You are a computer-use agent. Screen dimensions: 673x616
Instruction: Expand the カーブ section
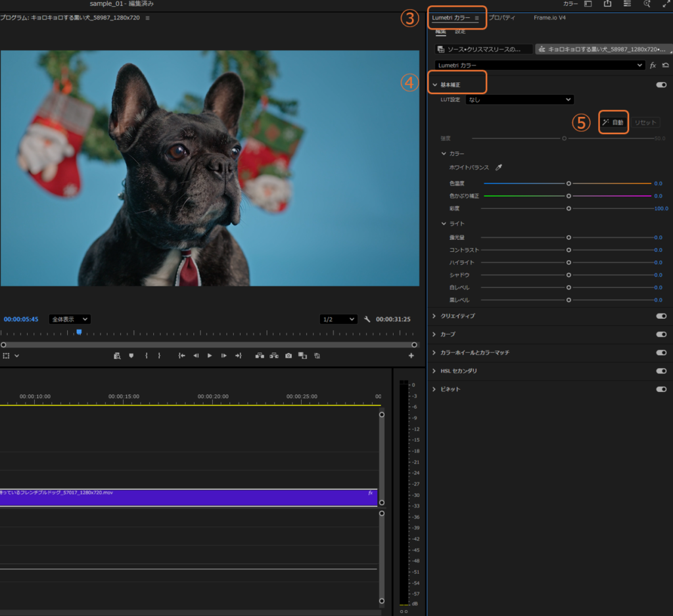[x=434, y=335]
